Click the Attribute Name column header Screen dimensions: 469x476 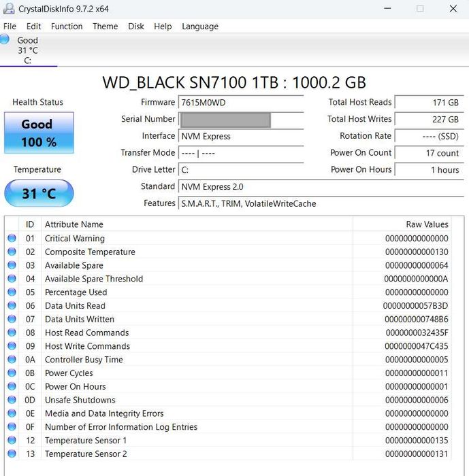point(197,224)
